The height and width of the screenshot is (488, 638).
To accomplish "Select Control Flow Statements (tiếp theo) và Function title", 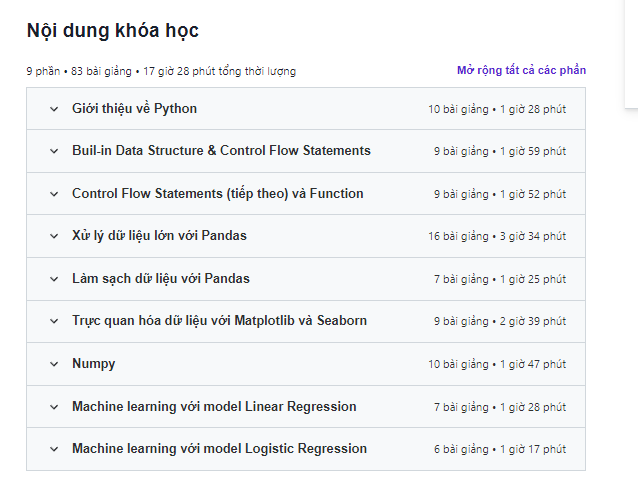I will [x=217, y=194].
